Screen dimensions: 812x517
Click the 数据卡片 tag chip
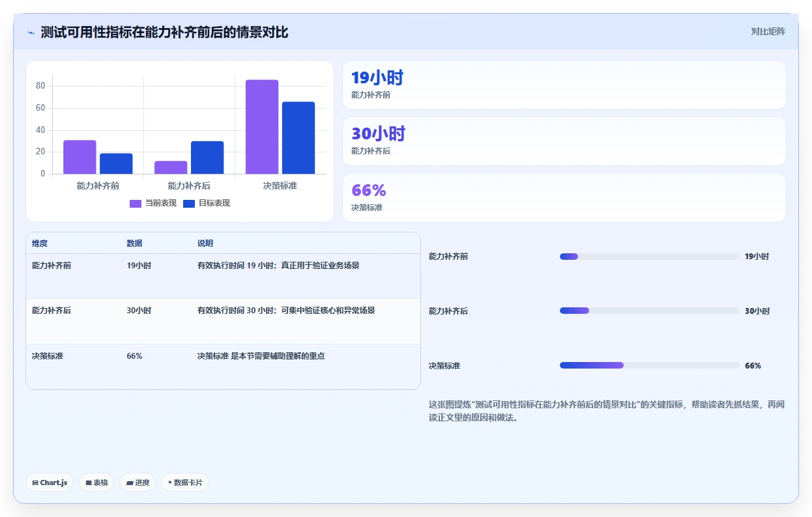(x=185, y=482)
